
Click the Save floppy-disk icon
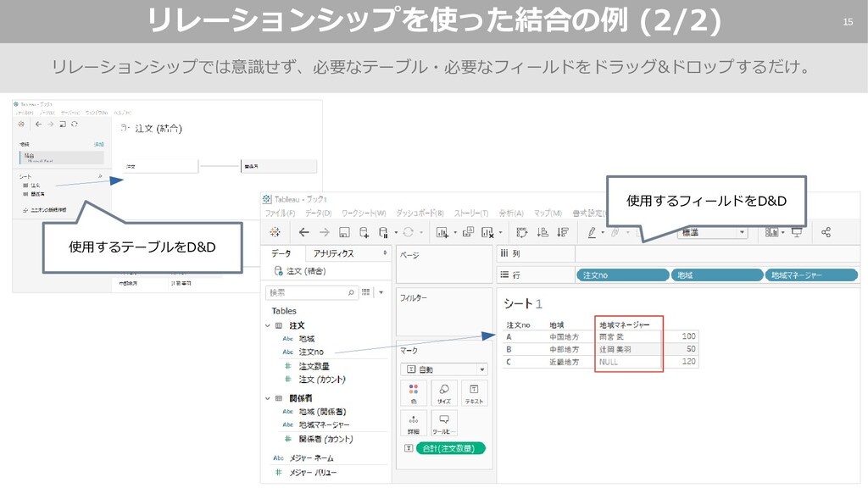coord(344,232)
